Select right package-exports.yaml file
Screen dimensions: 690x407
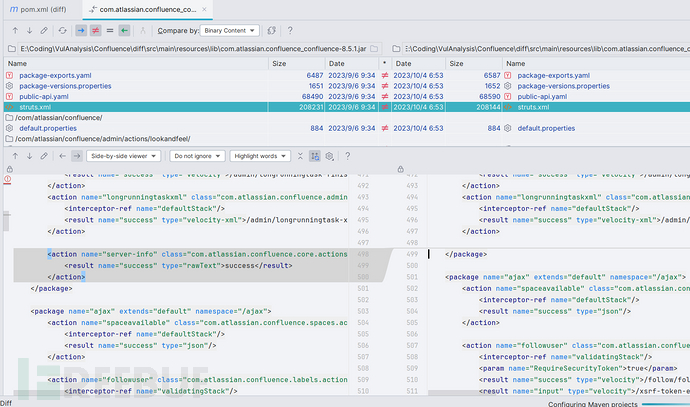554,76
